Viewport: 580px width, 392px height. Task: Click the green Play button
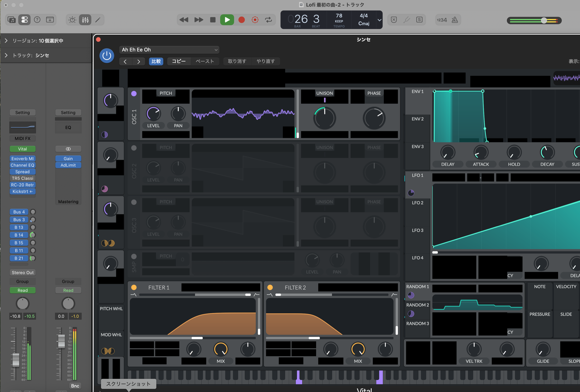[227, 20]
